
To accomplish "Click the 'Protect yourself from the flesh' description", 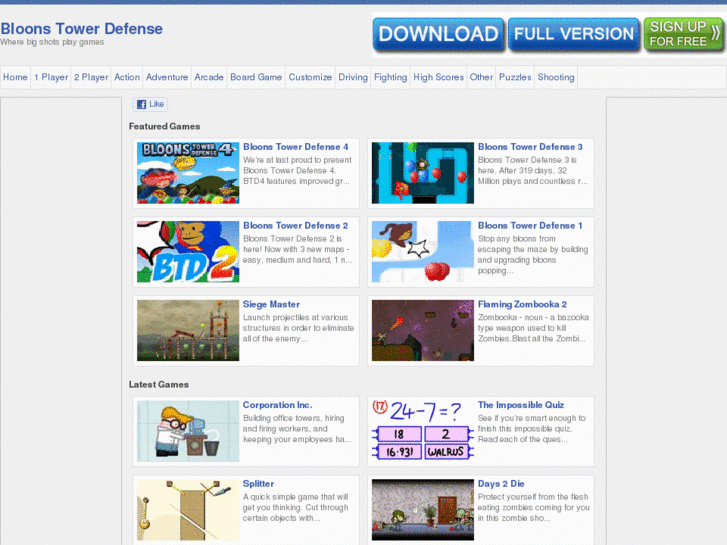I will (534, 507).
